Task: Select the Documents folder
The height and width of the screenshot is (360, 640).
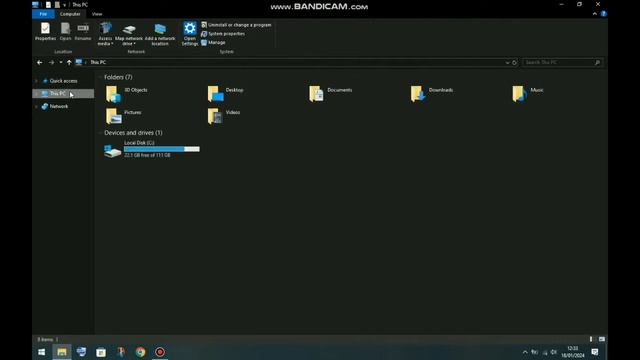Action: click(331, 93)
